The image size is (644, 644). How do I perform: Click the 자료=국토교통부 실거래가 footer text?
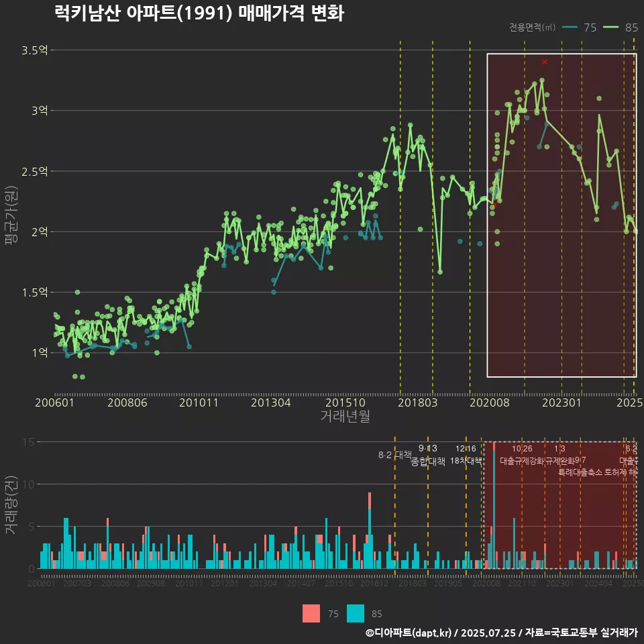(x=582, y=633)
